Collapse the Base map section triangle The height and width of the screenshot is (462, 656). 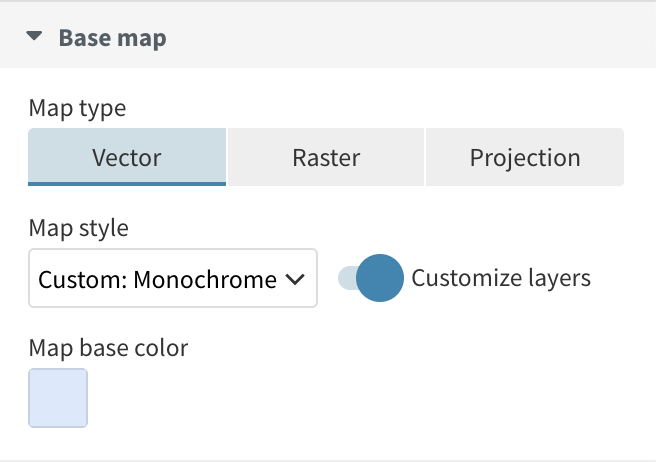[x=34, y=36]
